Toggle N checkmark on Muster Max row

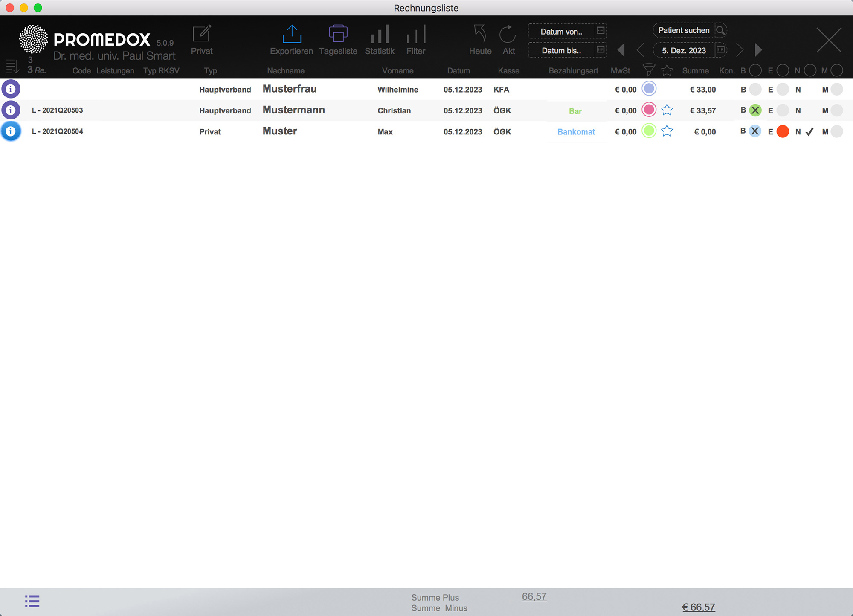[809, 132]
